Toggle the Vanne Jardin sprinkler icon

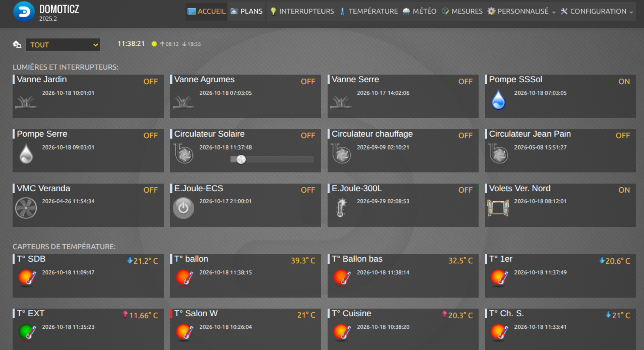pyautogui.click(x=26, y=102)
